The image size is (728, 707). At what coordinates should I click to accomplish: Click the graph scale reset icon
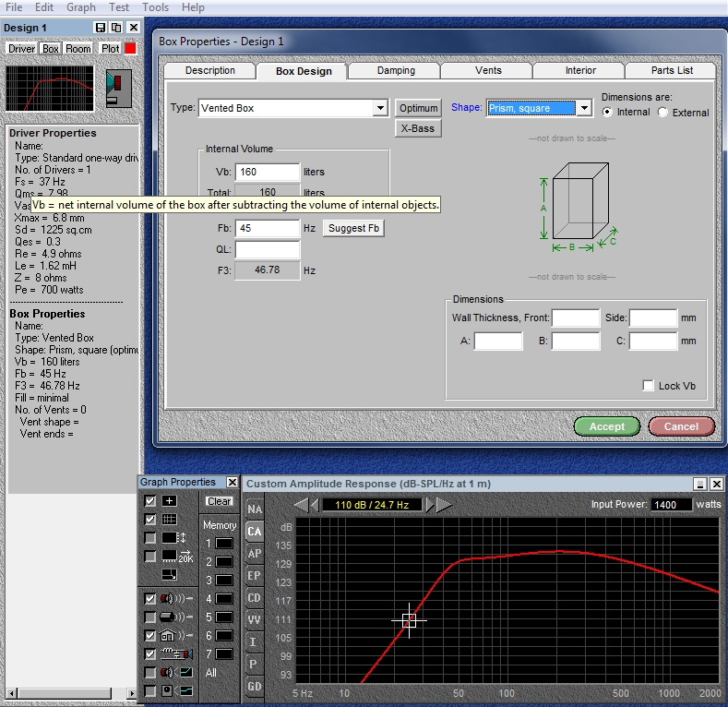[169, 575]
